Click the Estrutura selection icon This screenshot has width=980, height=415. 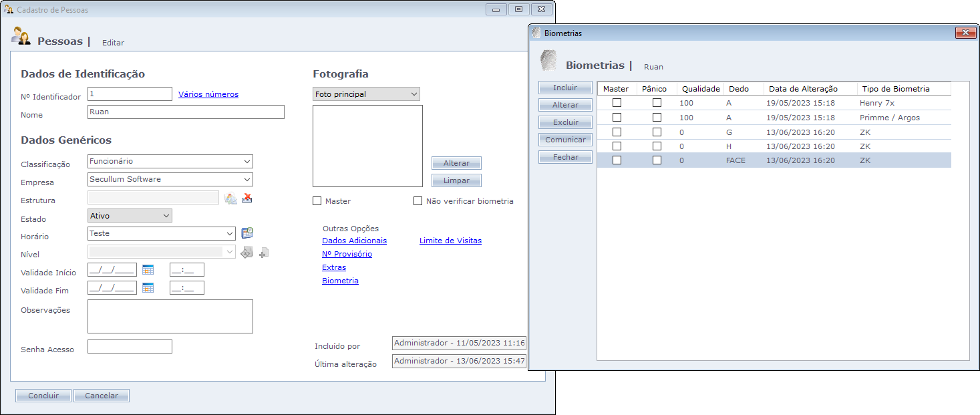pyautogui.click(x=230, y=198)
